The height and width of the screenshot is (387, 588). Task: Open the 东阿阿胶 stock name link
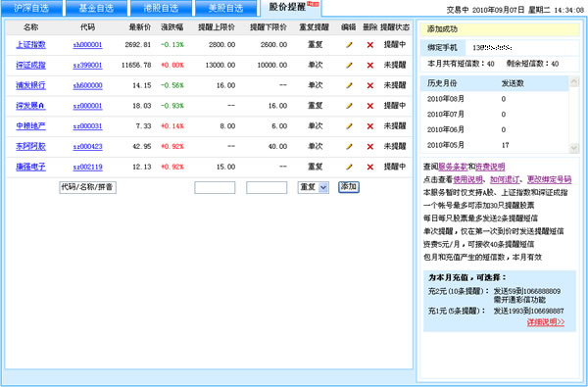click(30, 146)
